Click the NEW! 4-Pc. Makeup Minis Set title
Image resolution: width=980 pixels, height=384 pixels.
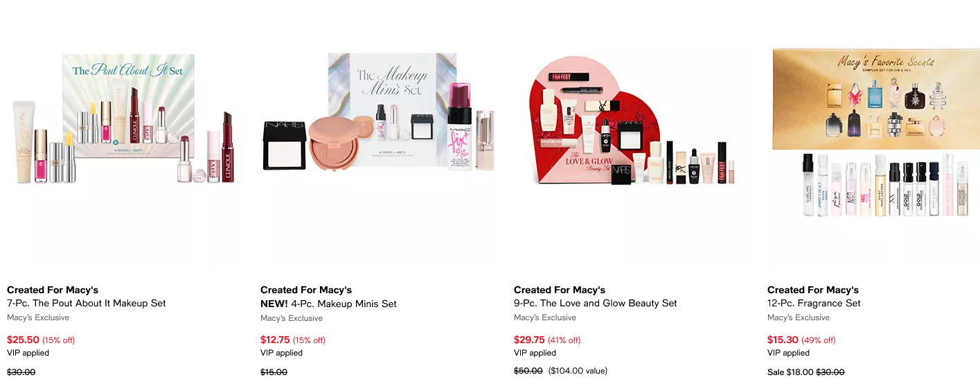tap(328, 304)
